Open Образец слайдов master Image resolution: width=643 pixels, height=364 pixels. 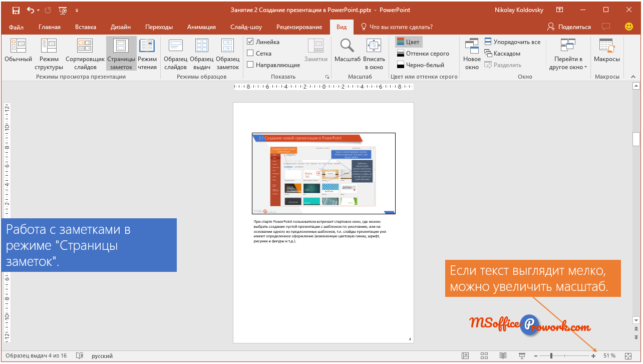175,54
